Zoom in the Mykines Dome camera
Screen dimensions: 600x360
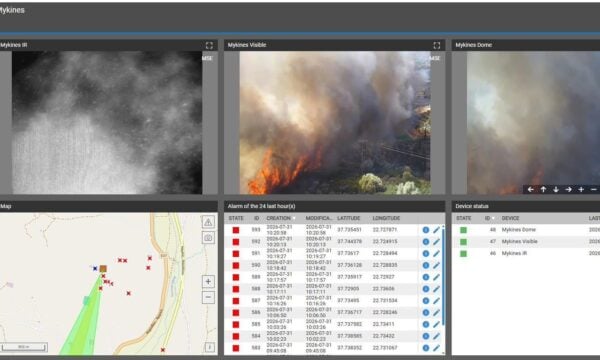tap(581, 189)
